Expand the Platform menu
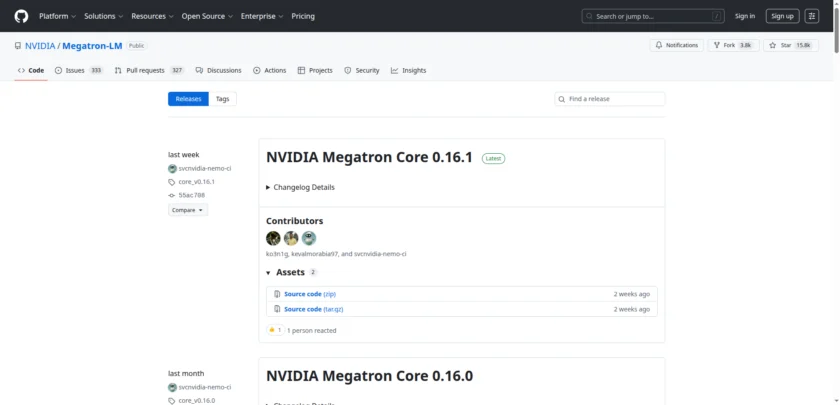 pos(57,16)
